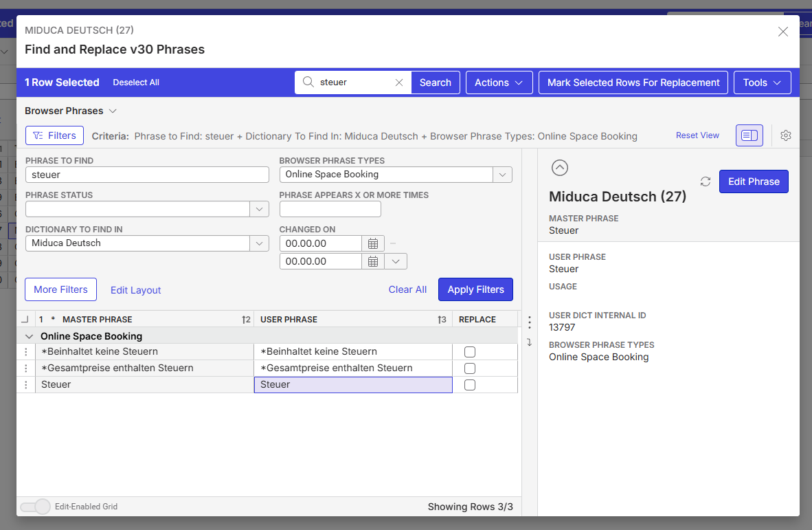
Task: Open the Changed On date range dropdown
Action: point(396,262)
